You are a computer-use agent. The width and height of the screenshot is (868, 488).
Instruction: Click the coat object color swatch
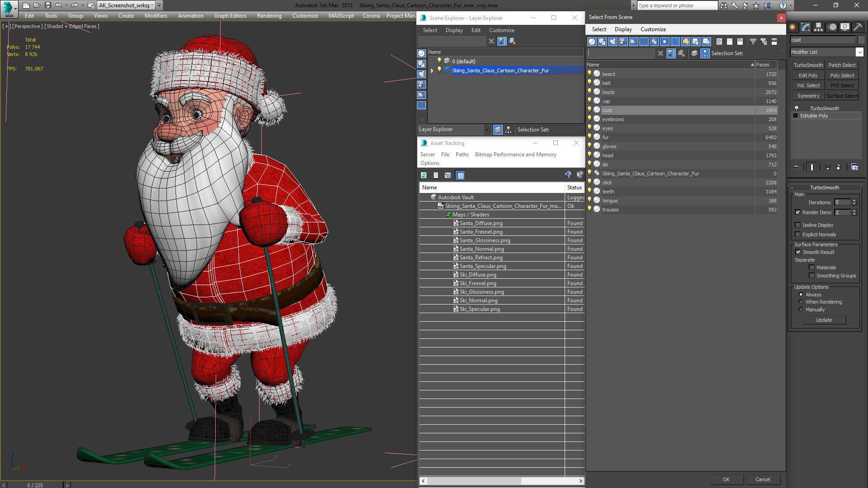click(861, 40)
